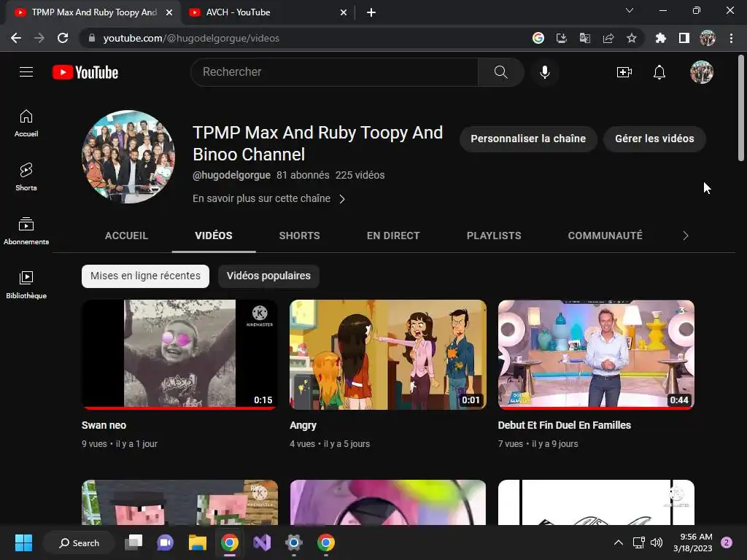The width and height of the screenshot is (747, 560).
Task: Switch to the ACCUEIL channel tab
Action: (126, 236)
